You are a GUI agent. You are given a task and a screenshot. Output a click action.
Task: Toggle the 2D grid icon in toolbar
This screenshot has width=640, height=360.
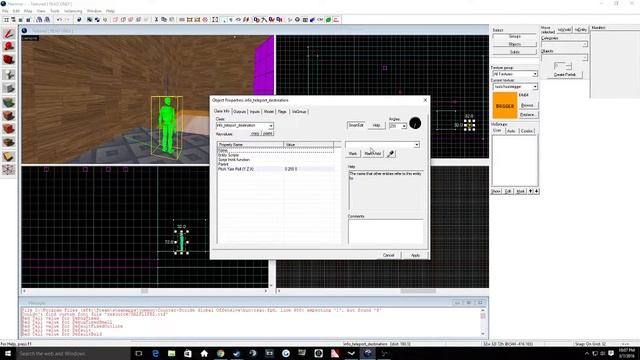click(x=6, y=20)
